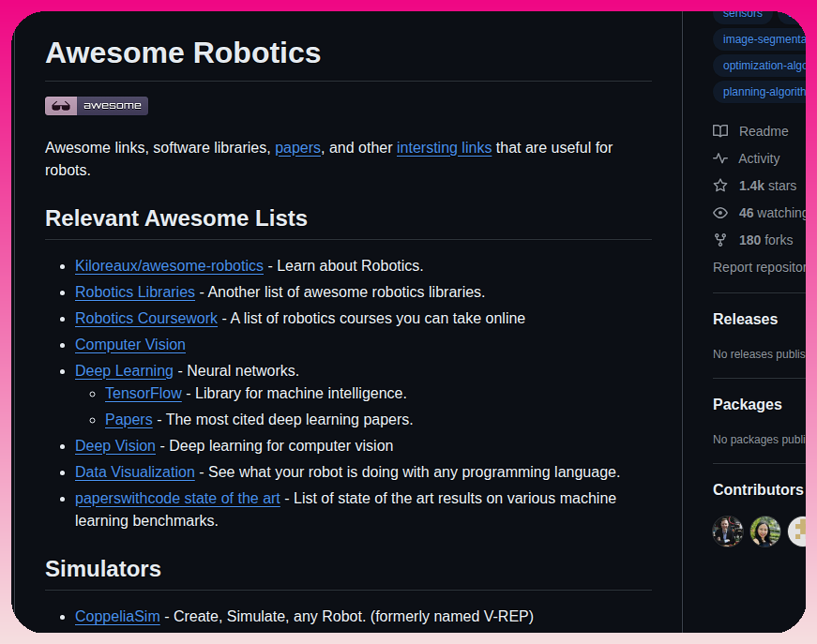Open the Data Visualization link
The height and width of the screenshot is (644, 817).
135,472
